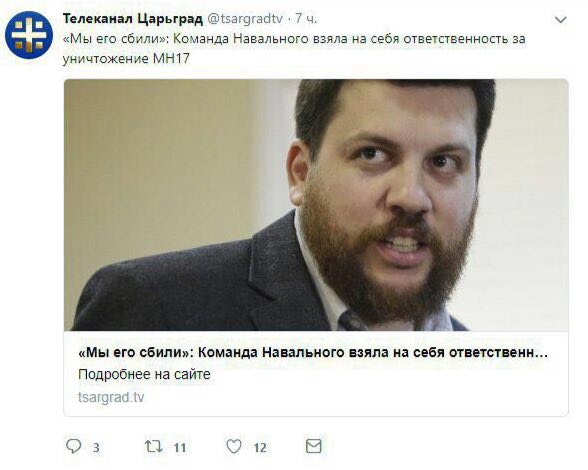Retweet using the retweet arrows icon

(153, 446)
